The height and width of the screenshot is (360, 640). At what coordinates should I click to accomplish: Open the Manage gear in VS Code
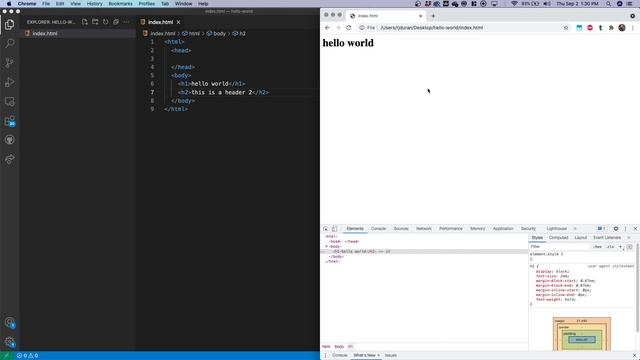click(x=9, y=342)
